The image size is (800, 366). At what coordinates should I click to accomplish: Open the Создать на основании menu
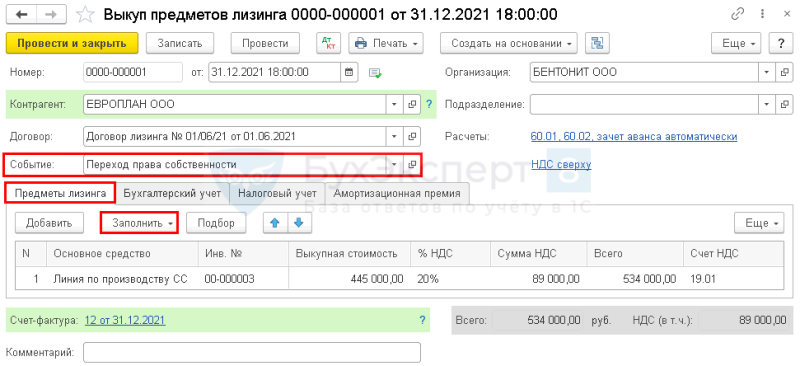pyautogui.click(x=509, y=43)
